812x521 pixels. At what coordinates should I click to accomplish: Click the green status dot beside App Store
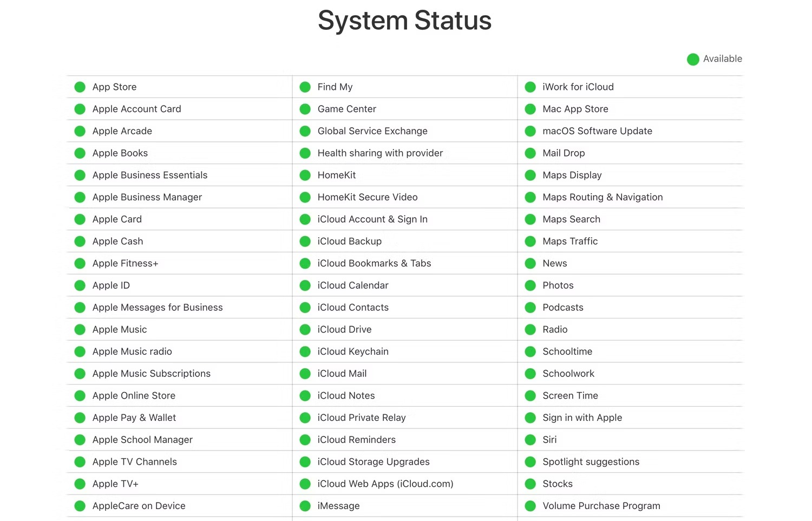click(x=80, y=87)
